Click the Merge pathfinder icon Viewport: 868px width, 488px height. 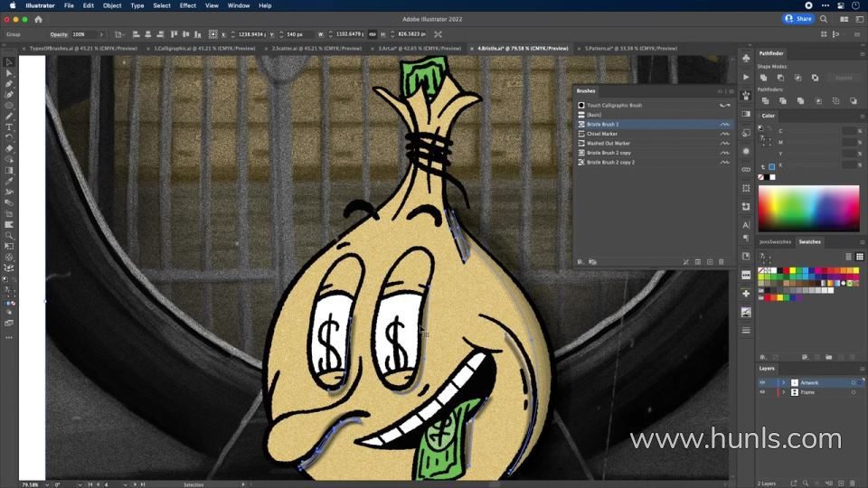click(800, 101)
